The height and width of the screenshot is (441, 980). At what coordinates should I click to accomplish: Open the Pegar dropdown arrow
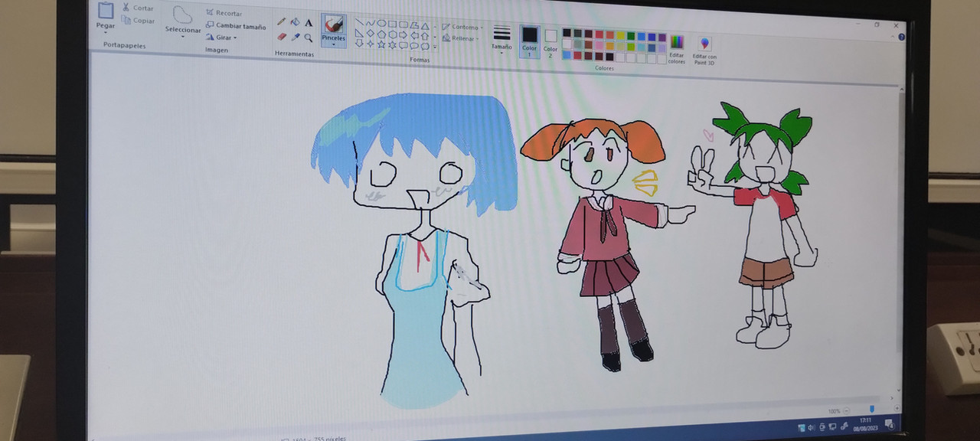point(106,33)
